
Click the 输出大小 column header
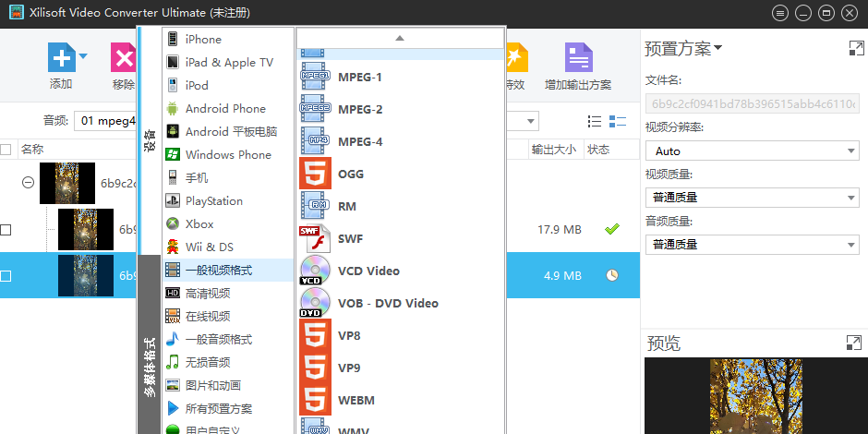[554, 150]
